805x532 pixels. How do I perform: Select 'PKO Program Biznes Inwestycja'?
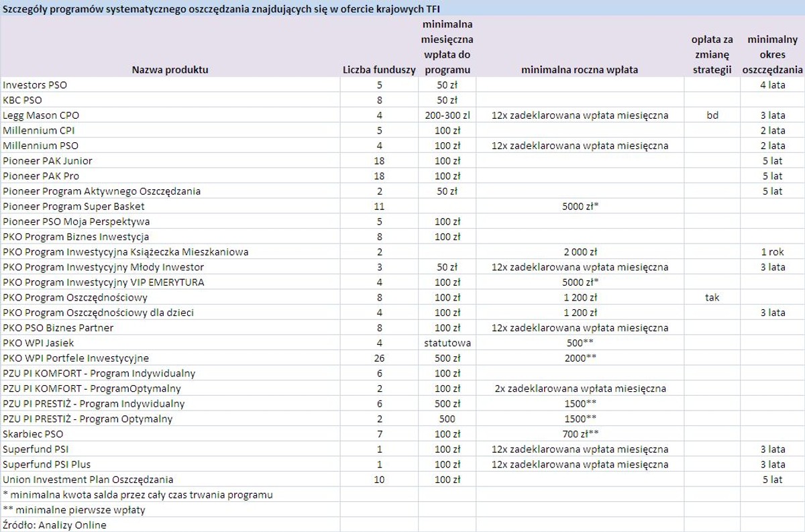click(76, 237)
